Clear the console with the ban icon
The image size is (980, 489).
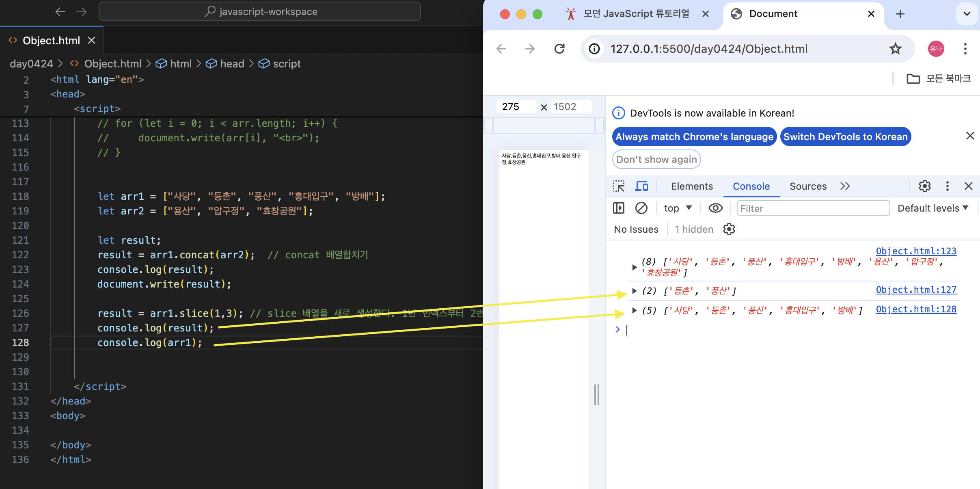point(641,208)
